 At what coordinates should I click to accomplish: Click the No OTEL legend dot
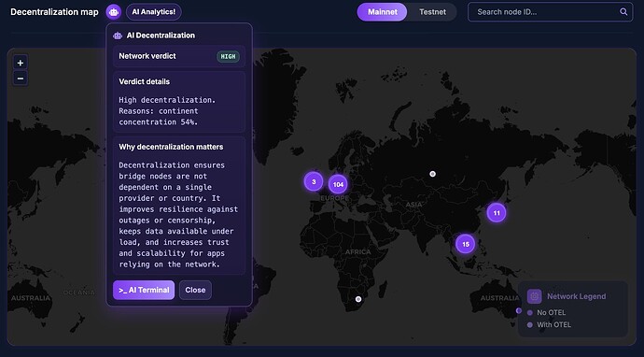[530, 313]
